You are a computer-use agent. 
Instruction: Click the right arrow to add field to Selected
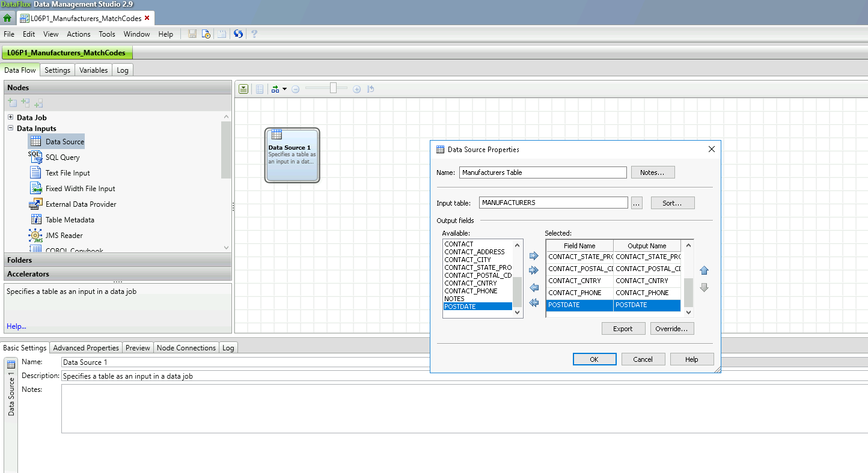[534, 255]
